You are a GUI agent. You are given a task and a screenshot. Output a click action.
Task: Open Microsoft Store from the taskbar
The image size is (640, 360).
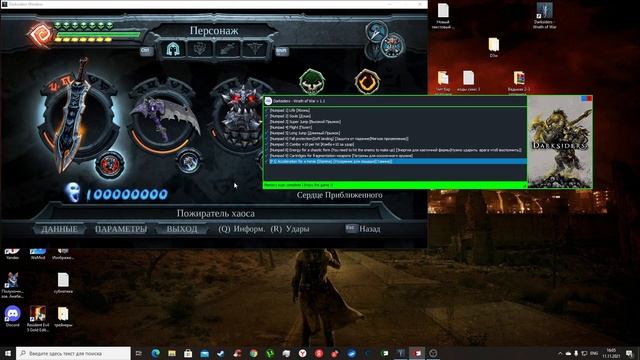click(188, 353)
